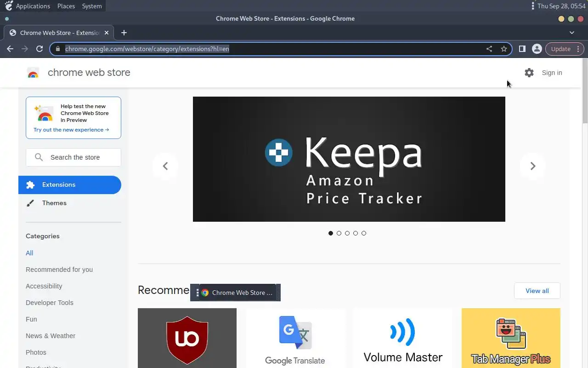Click the share page icon in address bar
Image resolution: width=588 pixels, height=368 pixels.
(489, 49)
